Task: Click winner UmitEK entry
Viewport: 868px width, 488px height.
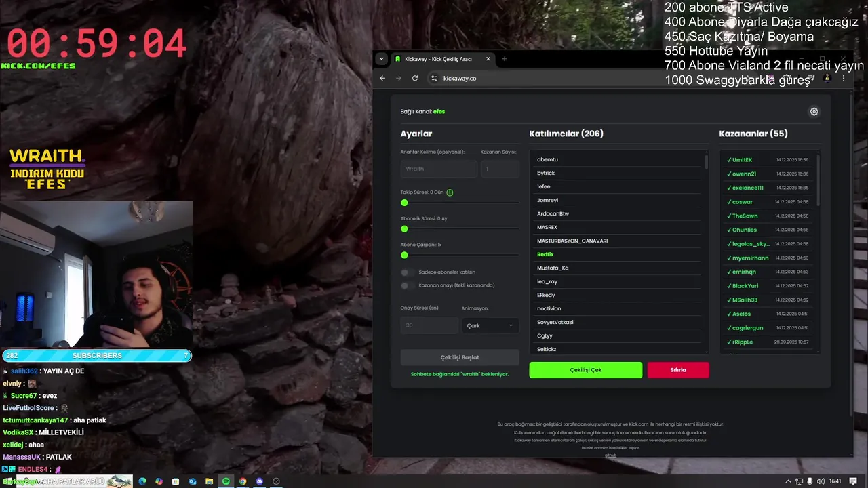Action: tap(768, 160)
